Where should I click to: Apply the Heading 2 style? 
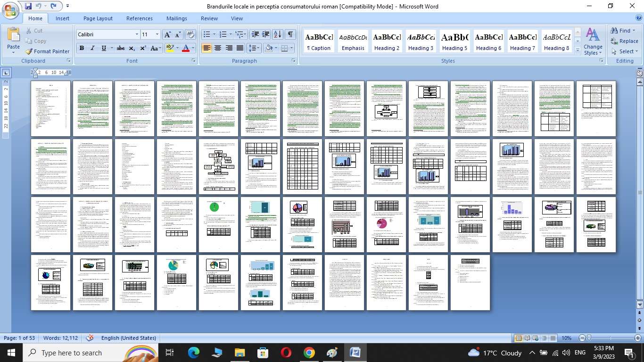point(387,41)
